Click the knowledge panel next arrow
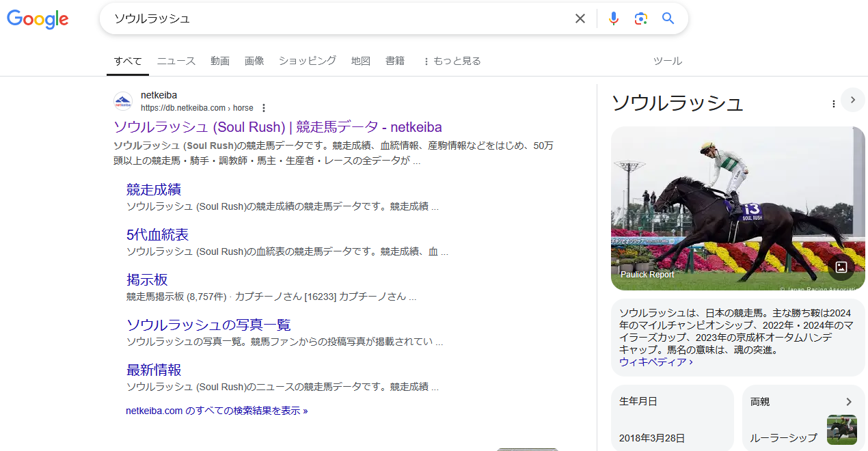This screenshot has width=868, height=451. (852, 100)
